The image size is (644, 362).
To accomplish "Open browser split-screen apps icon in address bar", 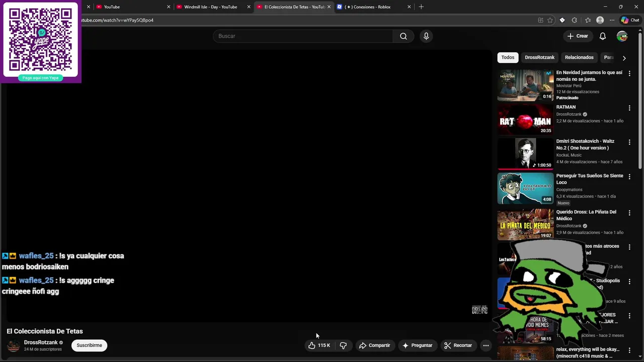I will (x=540, y=20).
